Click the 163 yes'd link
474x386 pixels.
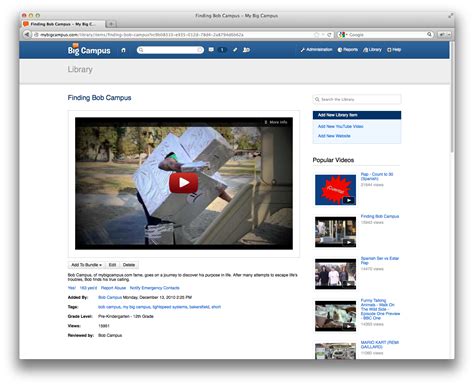(x=88, y=288)
